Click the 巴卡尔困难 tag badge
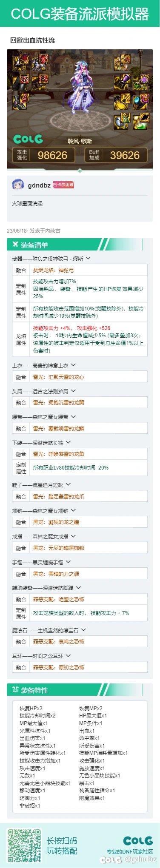160x868 pixels. (63, 185)
